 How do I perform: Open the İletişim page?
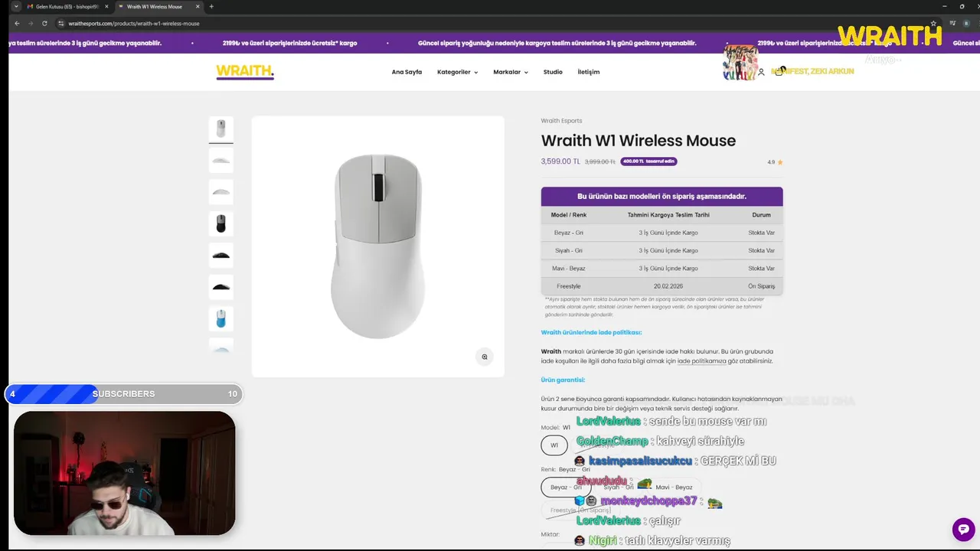coord(588,72)
